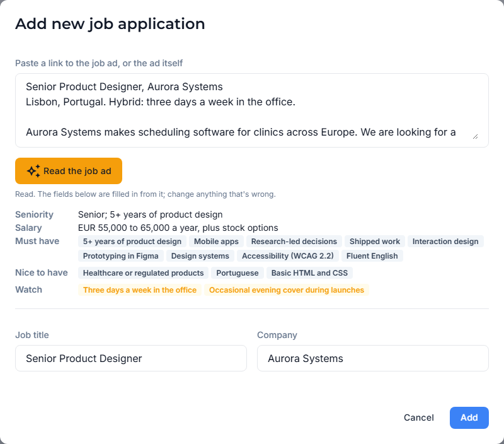Click the "Three days a week in the office" warning

point(139,290)
